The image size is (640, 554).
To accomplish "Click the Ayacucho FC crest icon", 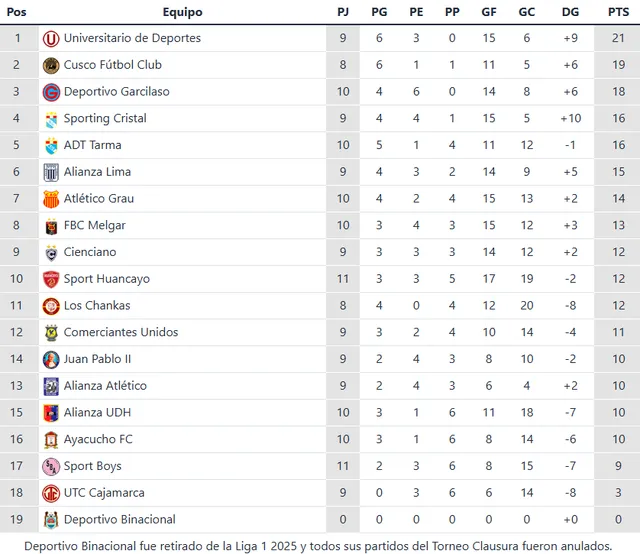I will click(51, 440).
